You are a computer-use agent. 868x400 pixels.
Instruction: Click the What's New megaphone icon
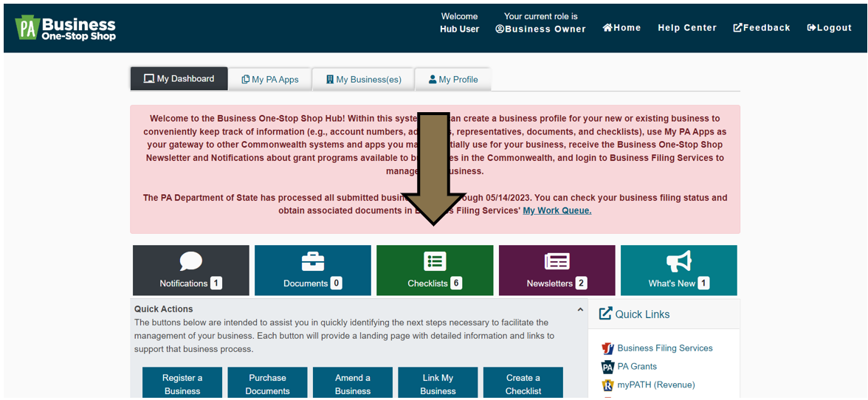(x=679, y=261)
